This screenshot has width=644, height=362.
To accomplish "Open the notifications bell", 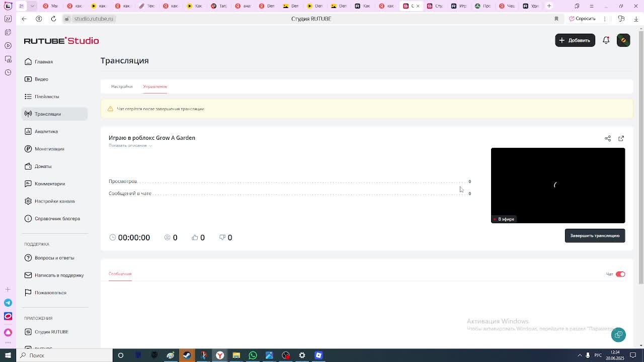I will pyautogui.click(x=606, y=40).
